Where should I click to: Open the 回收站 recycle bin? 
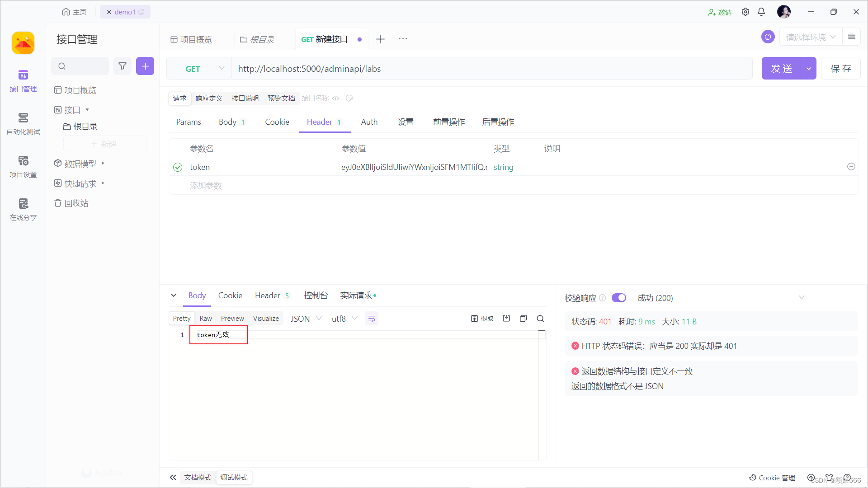[x=71, y=203]
